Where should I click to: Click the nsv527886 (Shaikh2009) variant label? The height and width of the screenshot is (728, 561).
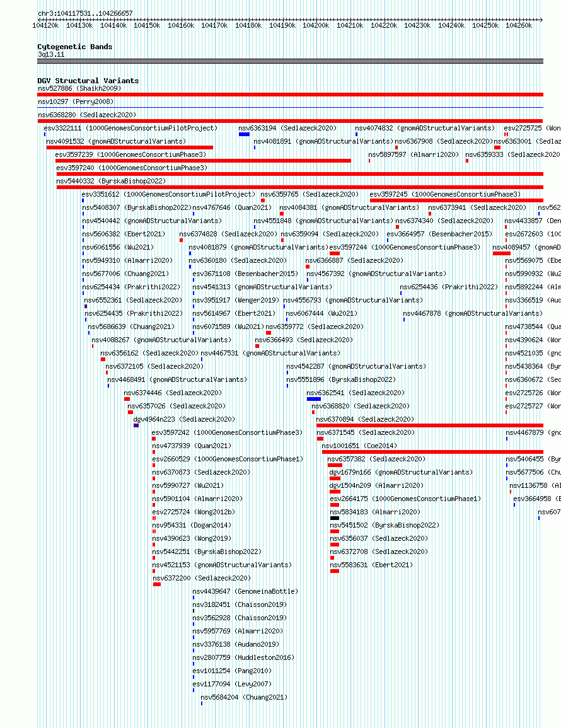[79, 88]
